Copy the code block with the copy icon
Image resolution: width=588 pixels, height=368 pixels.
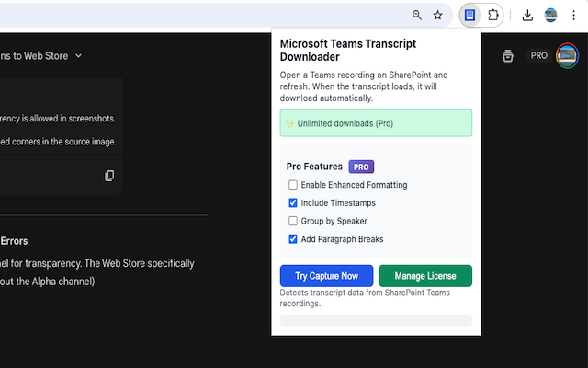[x=109, y=176]
